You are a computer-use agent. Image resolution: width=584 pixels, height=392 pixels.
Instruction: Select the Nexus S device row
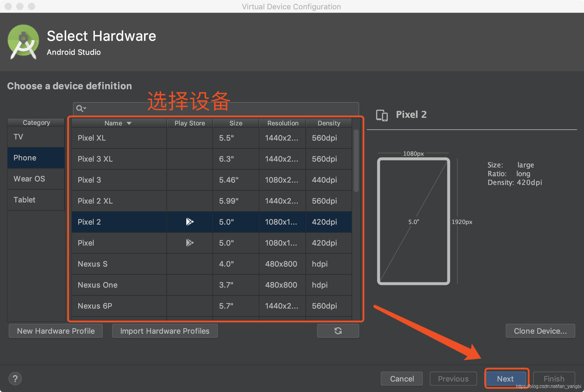pos(212,264)
